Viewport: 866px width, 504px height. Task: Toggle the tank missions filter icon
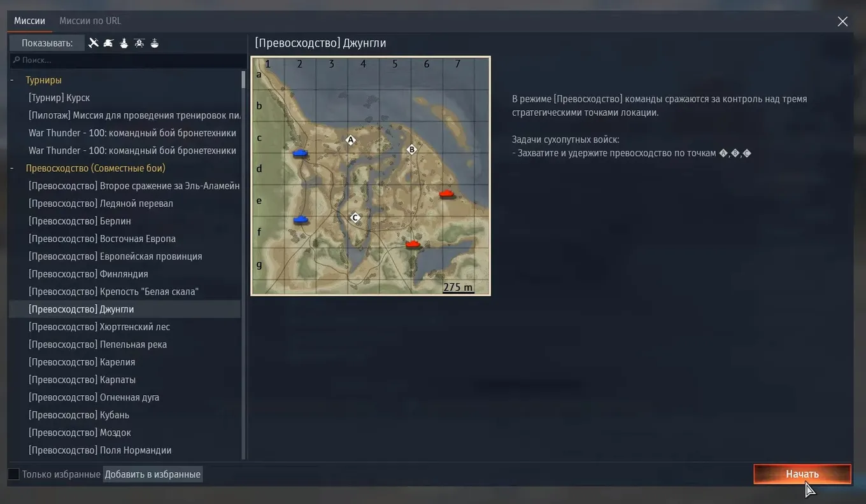(108, 43)
